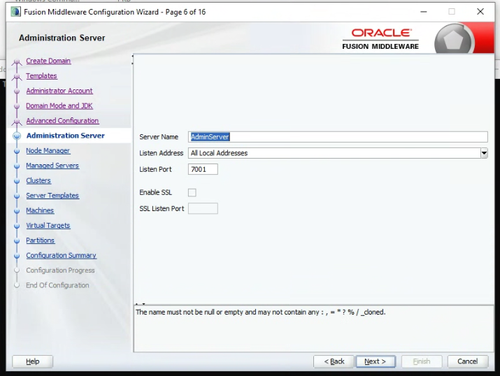This screenshot has height=376, width=500.
Task: Open Configuration Summary step
Action: click(x=61, y=255)
